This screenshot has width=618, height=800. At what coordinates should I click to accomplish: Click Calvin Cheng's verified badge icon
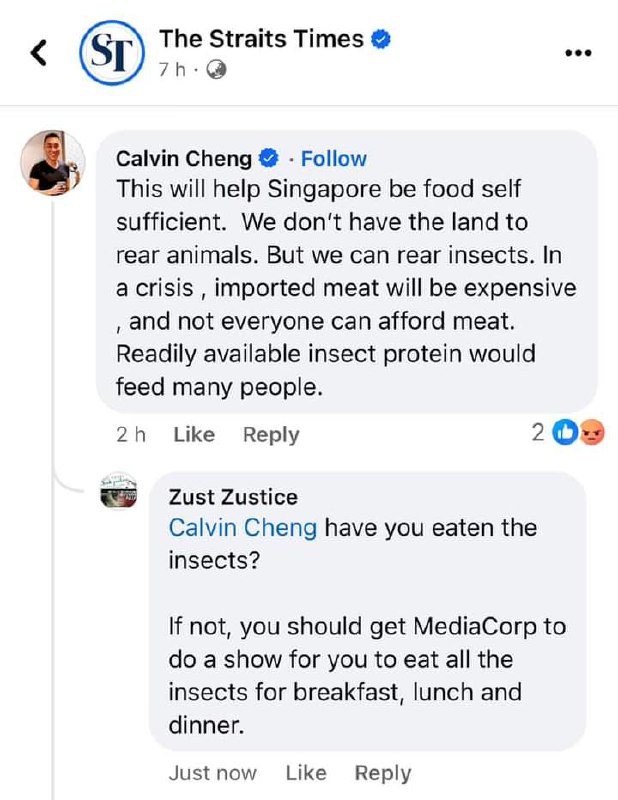tap(270, 158)
